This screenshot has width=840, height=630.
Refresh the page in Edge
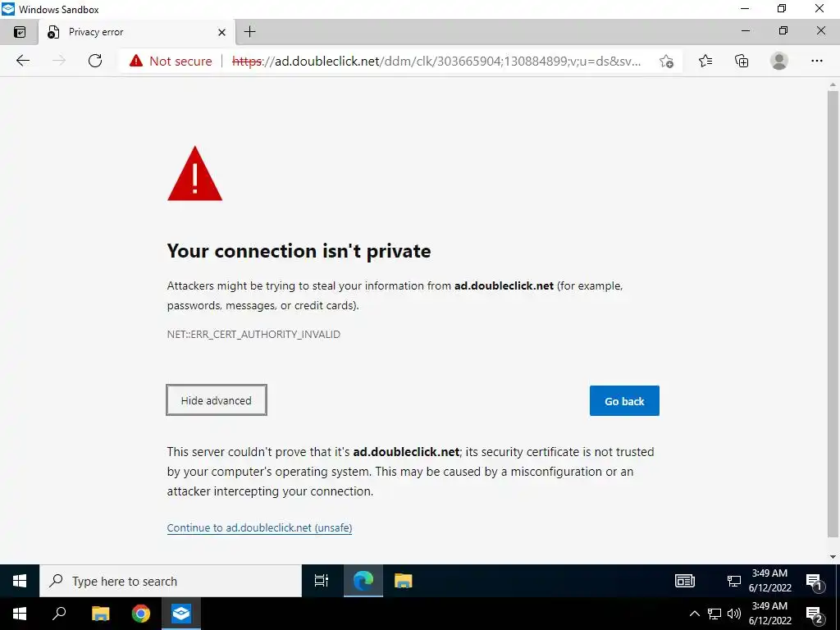point(95,61)
